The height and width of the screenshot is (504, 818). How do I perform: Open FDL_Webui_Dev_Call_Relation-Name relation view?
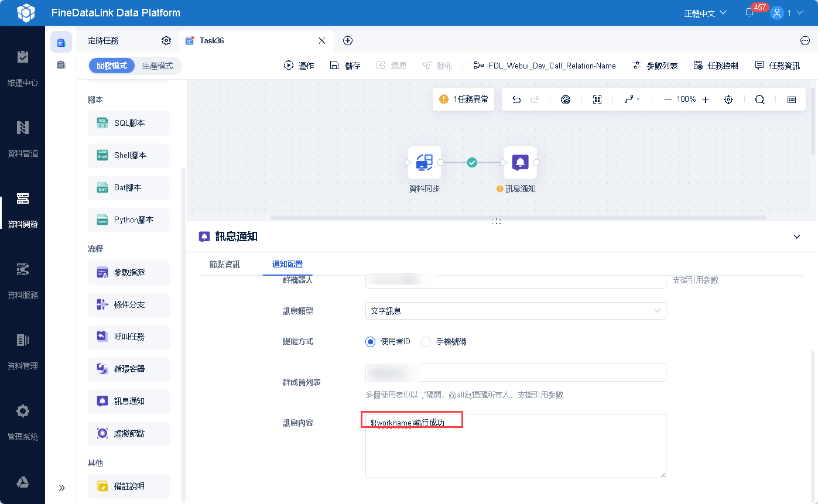545,66
